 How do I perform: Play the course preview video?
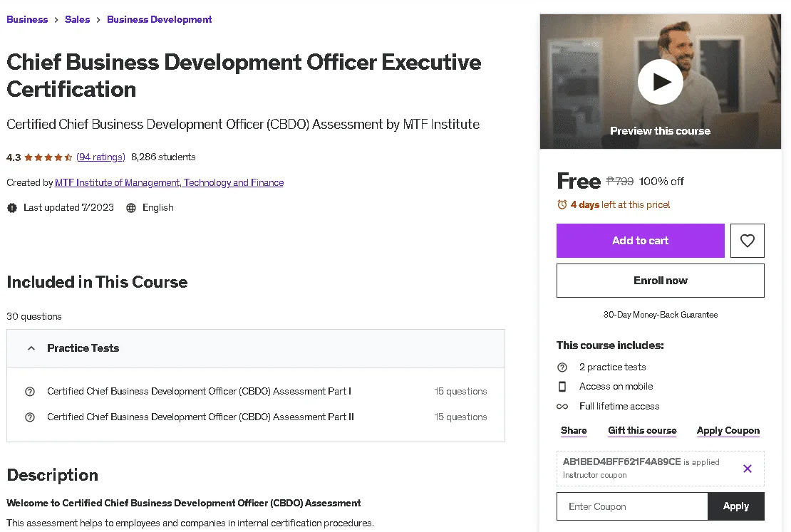(660, 82)
